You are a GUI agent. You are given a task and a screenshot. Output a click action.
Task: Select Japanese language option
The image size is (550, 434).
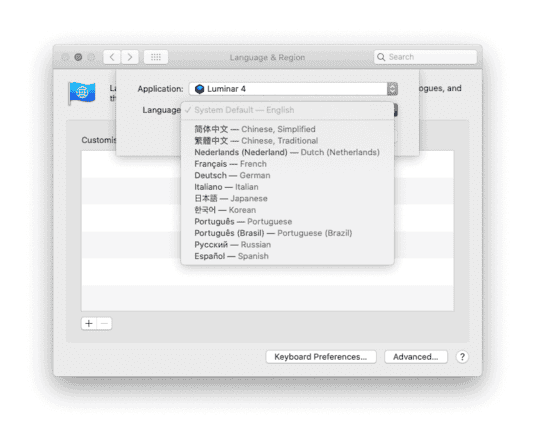click(287, 199)
